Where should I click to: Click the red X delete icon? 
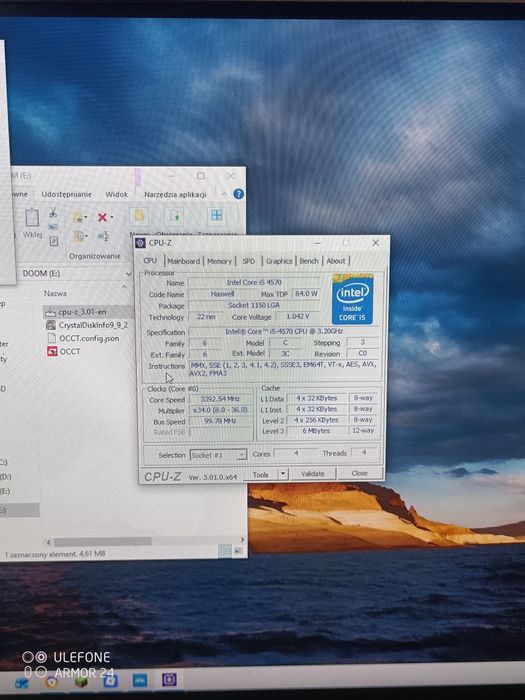(x=102, y=217)
